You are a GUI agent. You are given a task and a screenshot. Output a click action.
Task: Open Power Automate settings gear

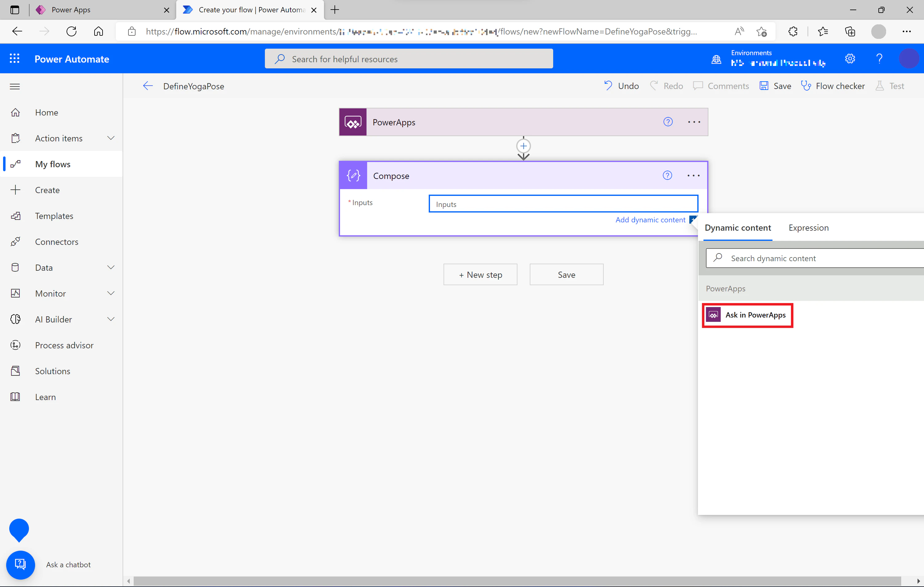[x=850, y=59]
